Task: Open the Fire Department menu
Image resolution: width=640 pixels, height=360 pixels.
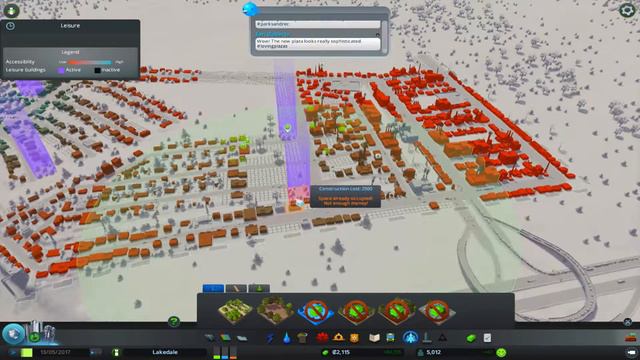Action: tap(338, 338)
